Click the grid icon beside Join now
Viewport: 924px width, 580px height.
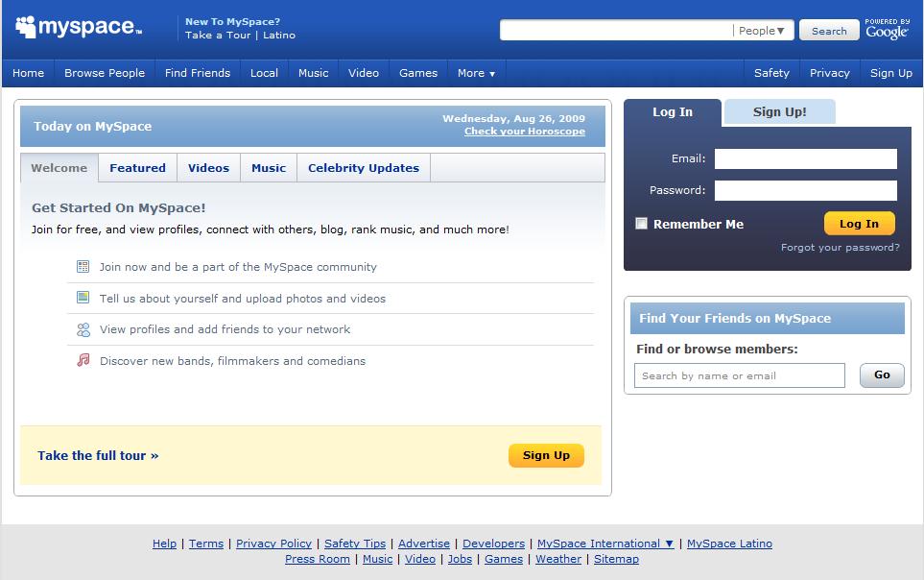click(x=83, y=267)
